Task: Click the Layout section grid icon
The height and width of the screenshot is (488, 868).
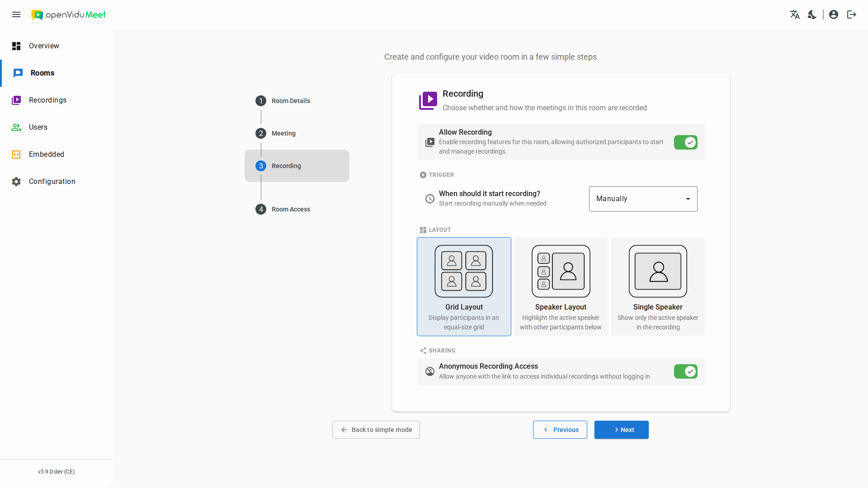Action: [x=423, y=230]
